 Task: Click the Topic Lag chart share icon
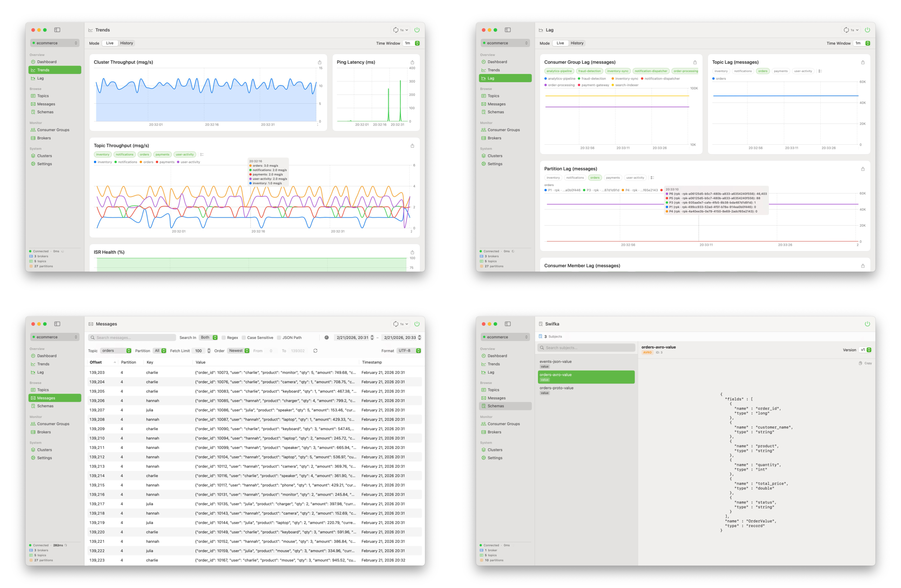863,62
